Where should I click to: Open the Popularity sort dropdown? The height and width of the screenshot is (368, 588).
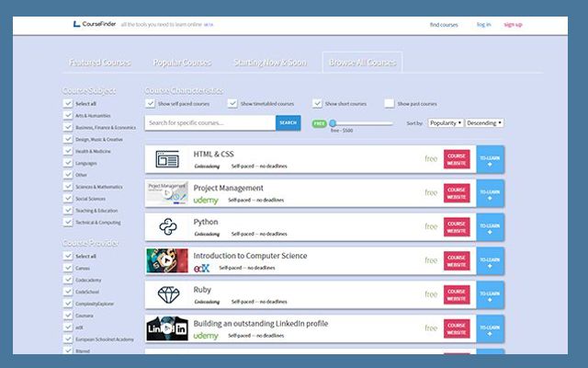click(x=445, y=122)
